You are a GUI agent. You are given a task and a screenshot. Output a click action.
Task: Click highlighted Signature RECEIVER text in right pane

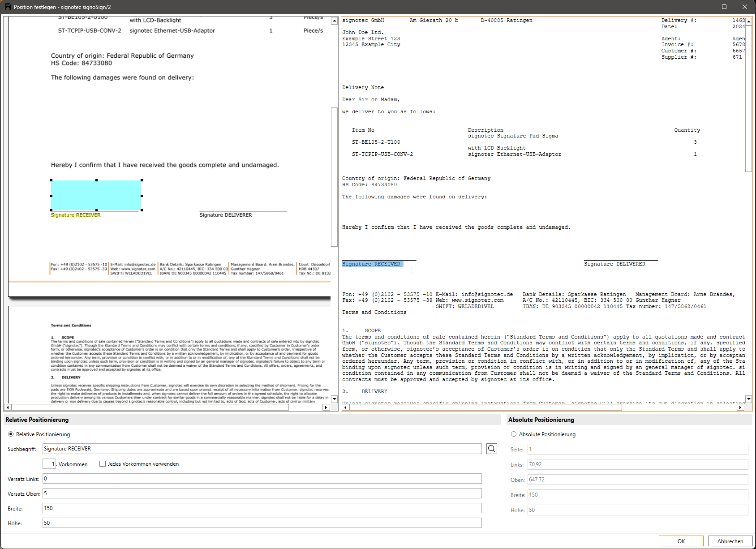click(372, 264)
